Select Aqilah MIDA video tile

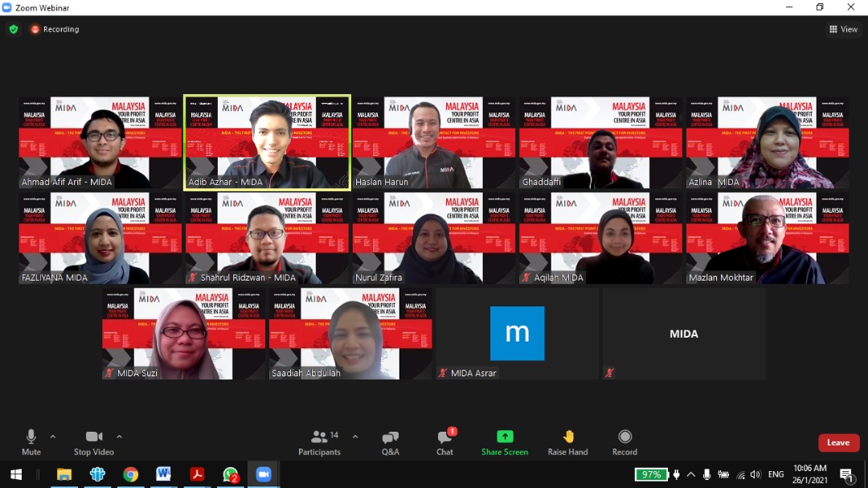click(x=600, y=238)
